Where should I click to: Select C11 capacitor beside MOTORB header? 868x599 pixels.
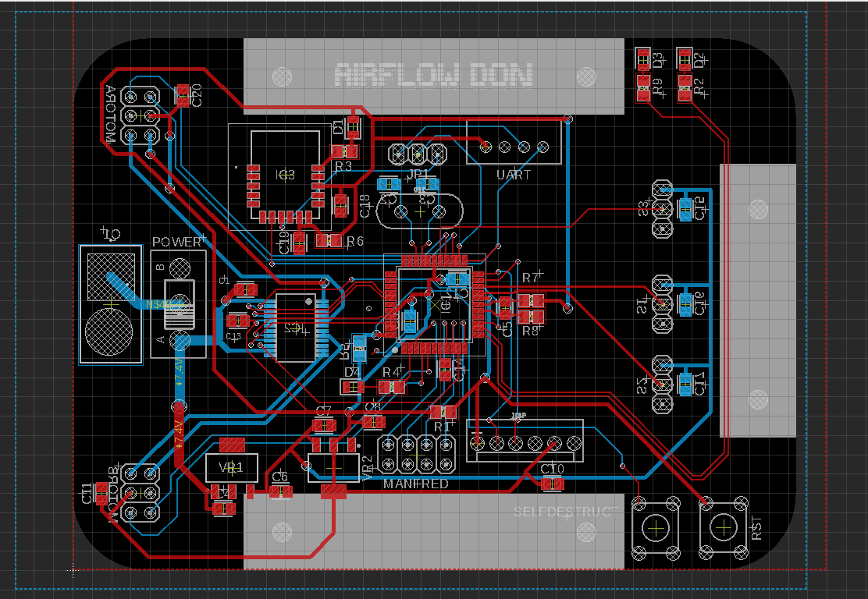[x=101, y=494]
